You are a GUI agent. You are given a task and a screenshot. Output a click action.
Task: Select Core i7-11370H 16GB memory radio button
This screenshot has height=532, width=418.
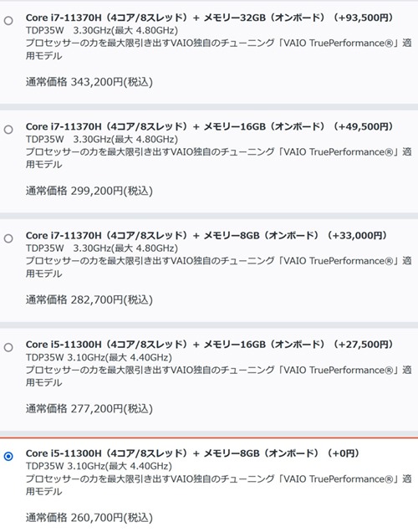coord(8,130)
